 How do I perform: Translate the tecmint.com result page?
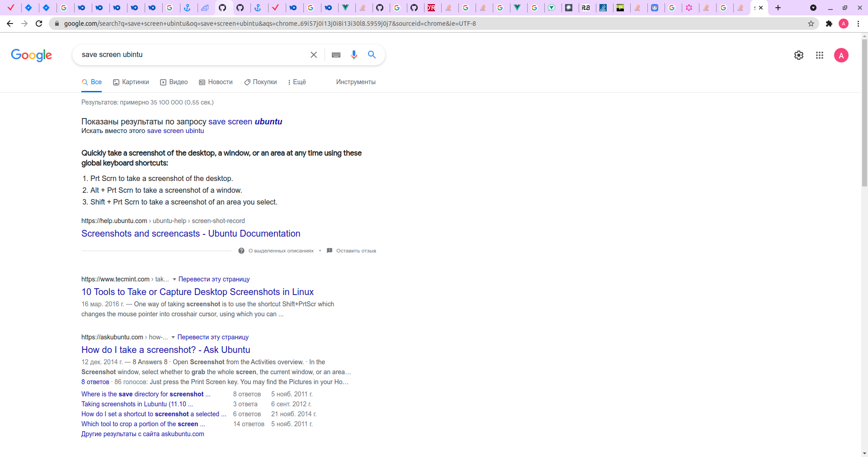pos(214,279)
